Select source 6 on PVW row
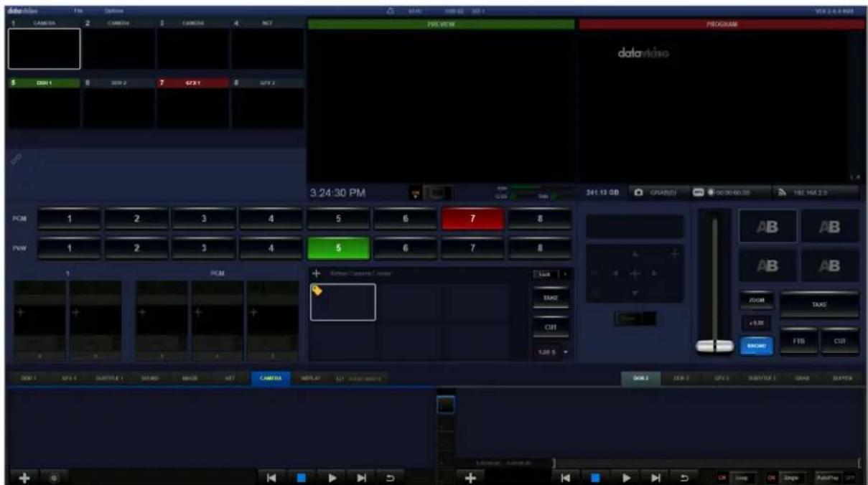This screenshot has width=868, height=485. point(405,248)
